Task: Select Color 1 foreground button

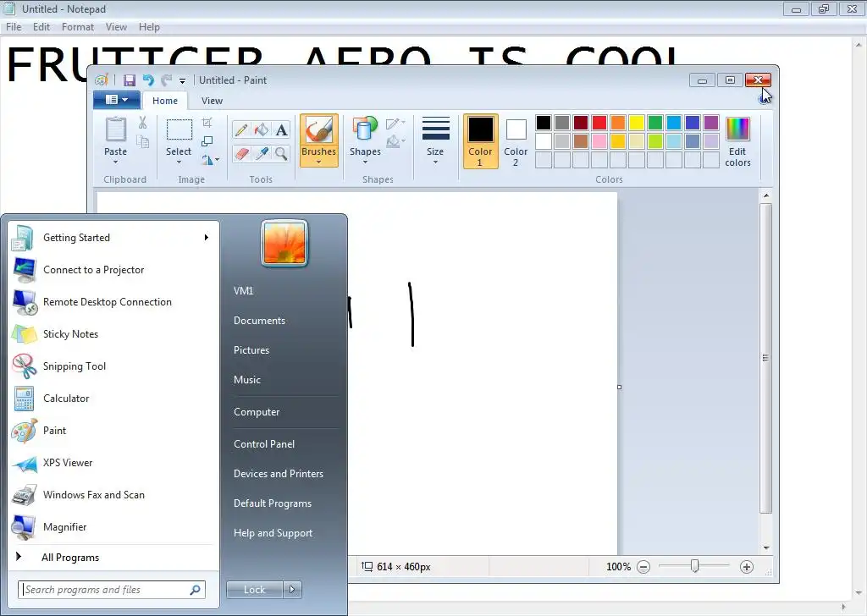Action: click(480, 141)
